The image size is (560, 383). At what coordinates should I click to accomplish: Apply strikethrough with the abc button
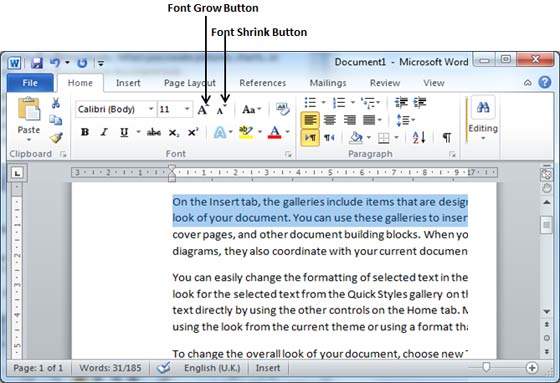(x=154, y=133)
